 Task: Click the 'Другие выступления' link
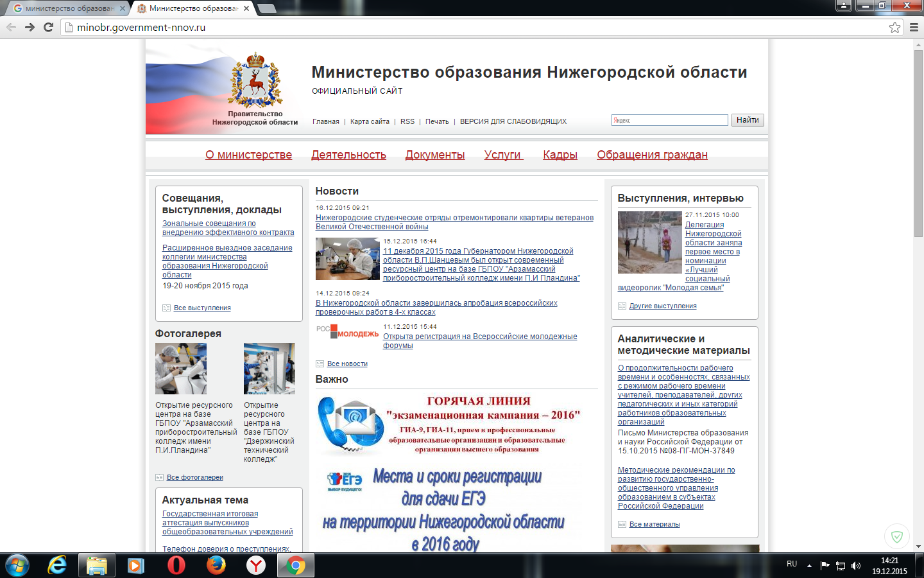coord(663,306)
